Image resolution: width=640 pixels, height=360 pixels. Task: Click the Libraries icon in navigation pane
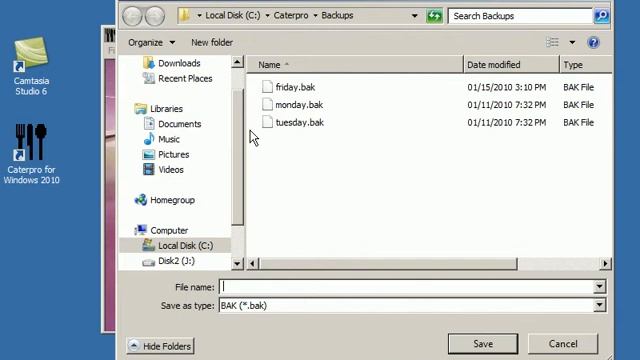click(140, 109)
